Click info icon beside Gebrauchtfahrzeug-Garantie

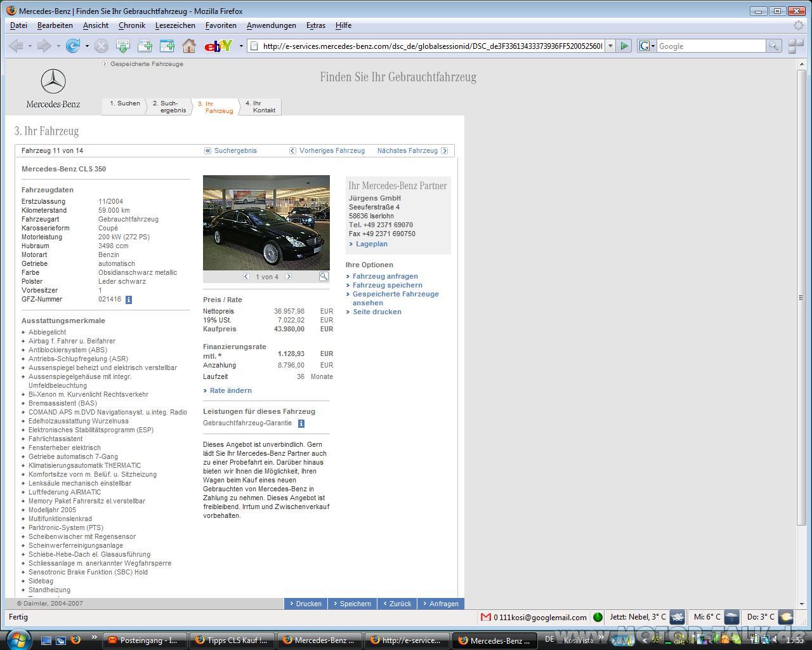301,423
